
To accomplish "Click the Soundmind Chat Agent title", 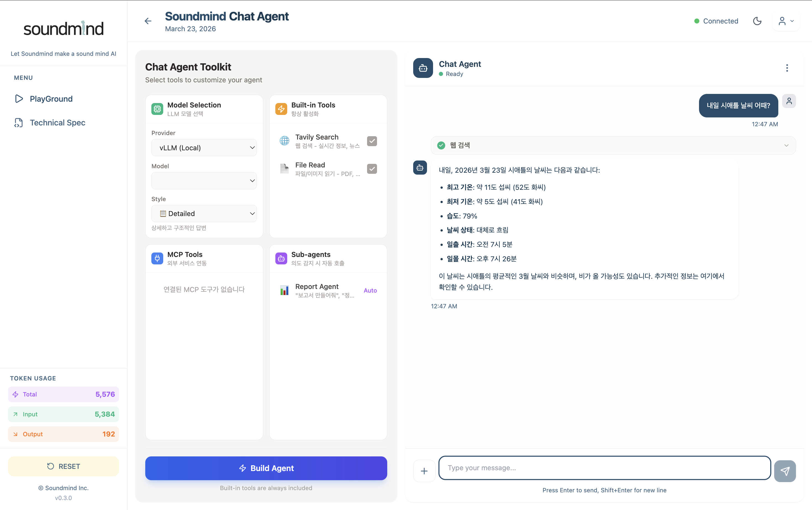I will [226, 16].
